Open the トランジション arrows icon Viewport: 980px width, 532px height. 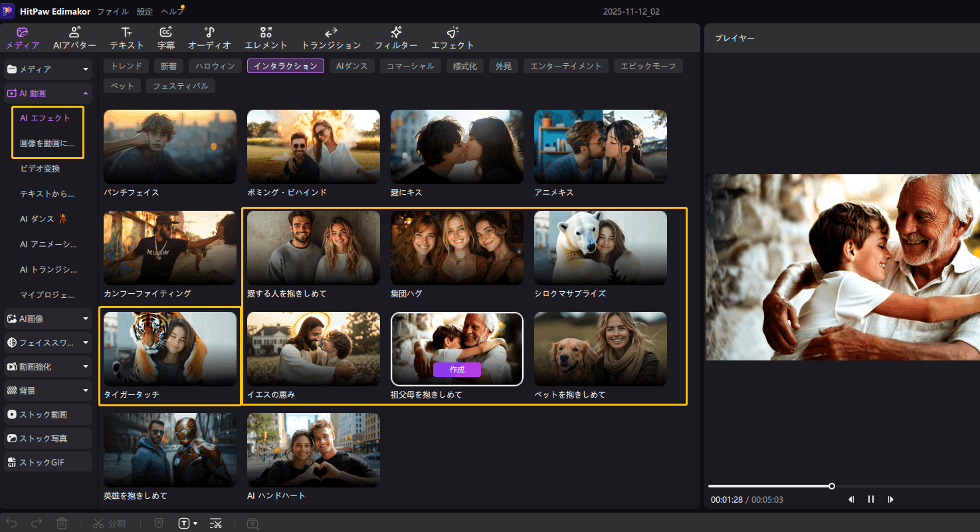coord(331,32)
